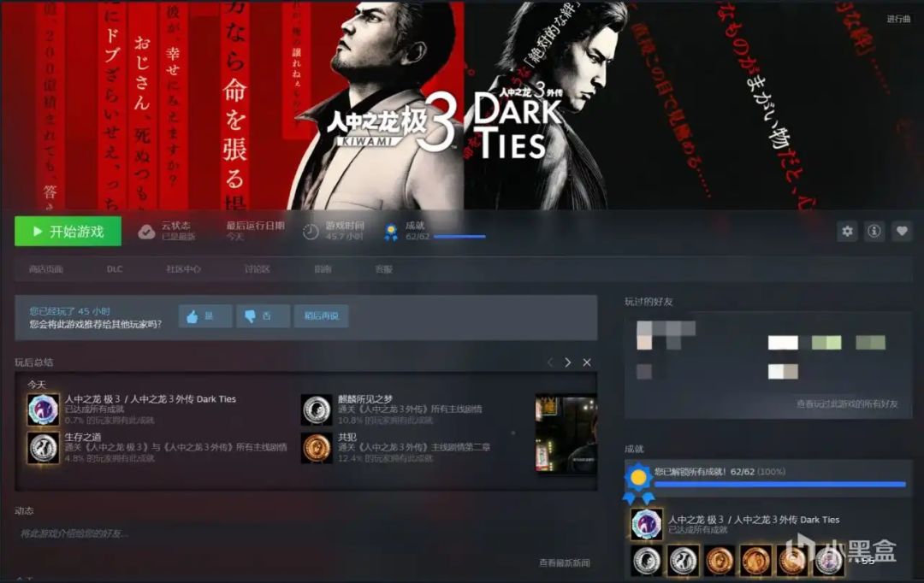Select the 客服 tab
Image resolution: width=924 pixels, height=583 pixels.
tap(383, 269)
